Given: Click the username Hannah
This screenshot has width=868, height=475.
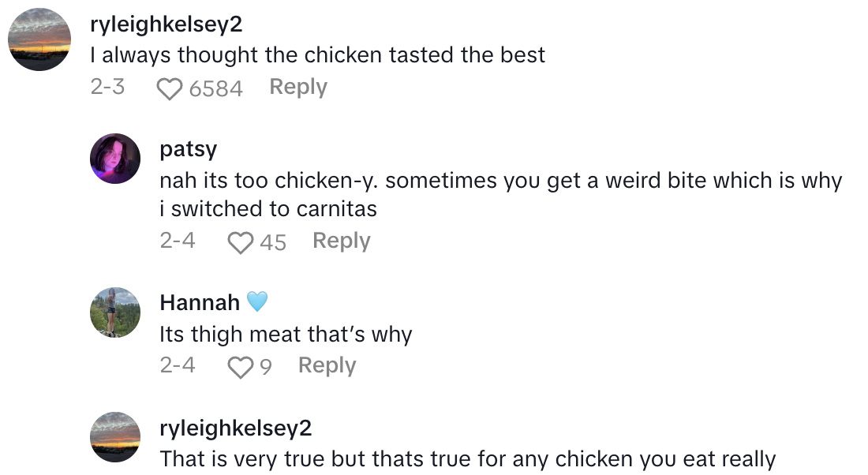Looking at the screenshot, I should coord(200,301).
